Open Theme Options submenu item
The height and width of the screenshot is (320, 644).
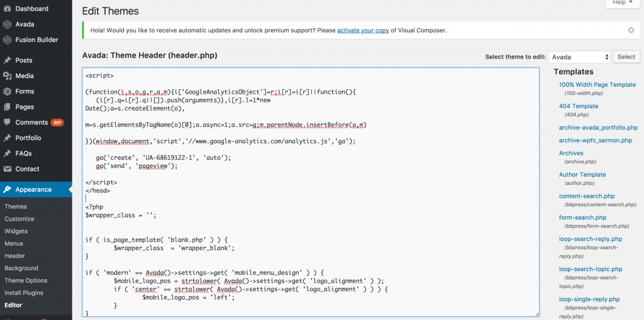26,280
